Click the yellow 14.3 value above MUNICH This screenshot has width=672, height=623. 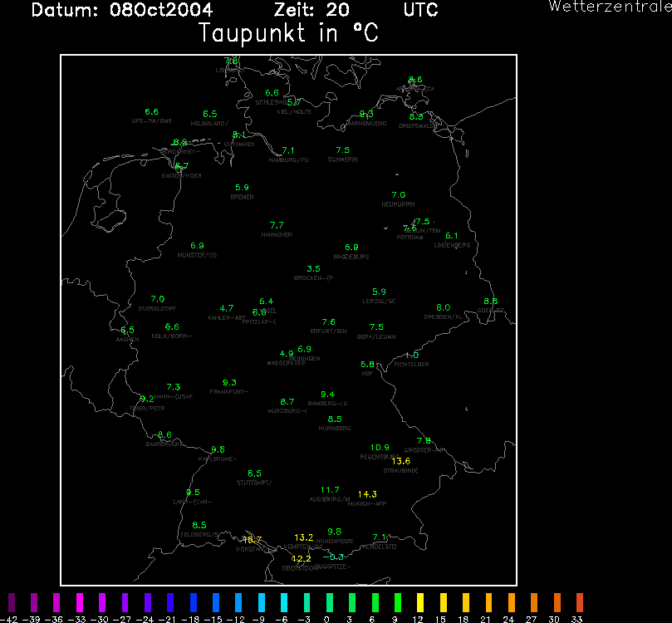coord(368,494)
